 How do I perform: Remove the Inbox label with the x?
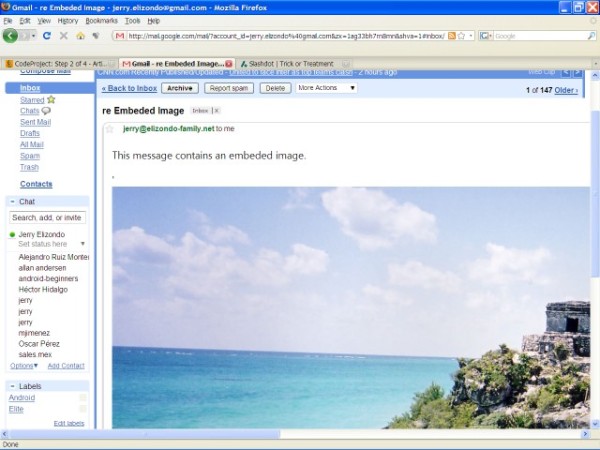click(216, 111)
